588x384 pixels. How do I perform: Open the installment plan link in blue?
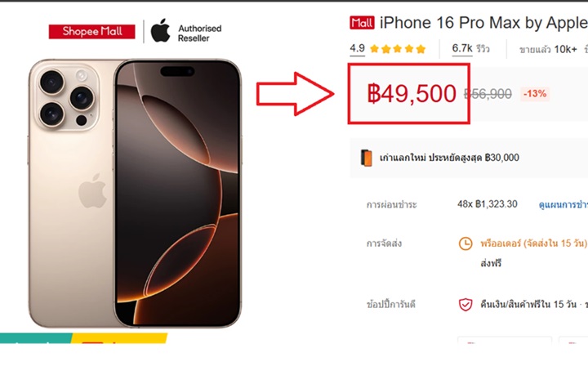click(563, 204)
